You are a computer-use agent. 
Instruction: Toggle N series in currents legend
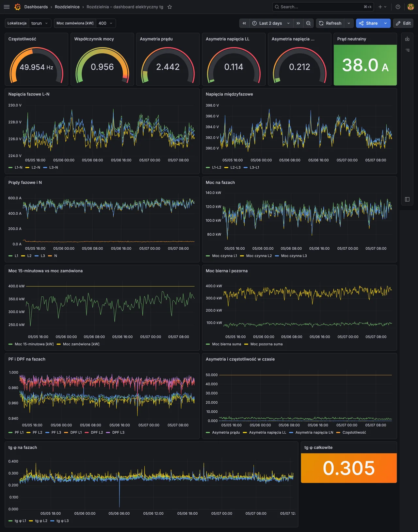pos(56,256)
